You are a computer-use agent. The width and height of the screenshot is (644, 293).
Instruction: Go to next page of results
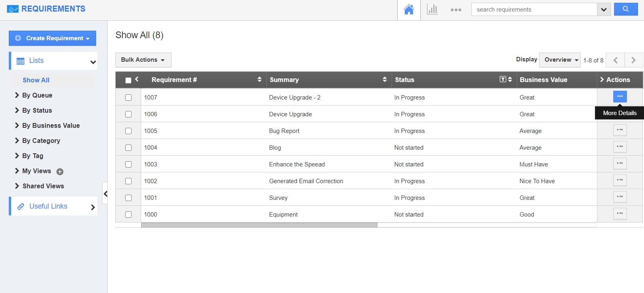click(634, 60)
